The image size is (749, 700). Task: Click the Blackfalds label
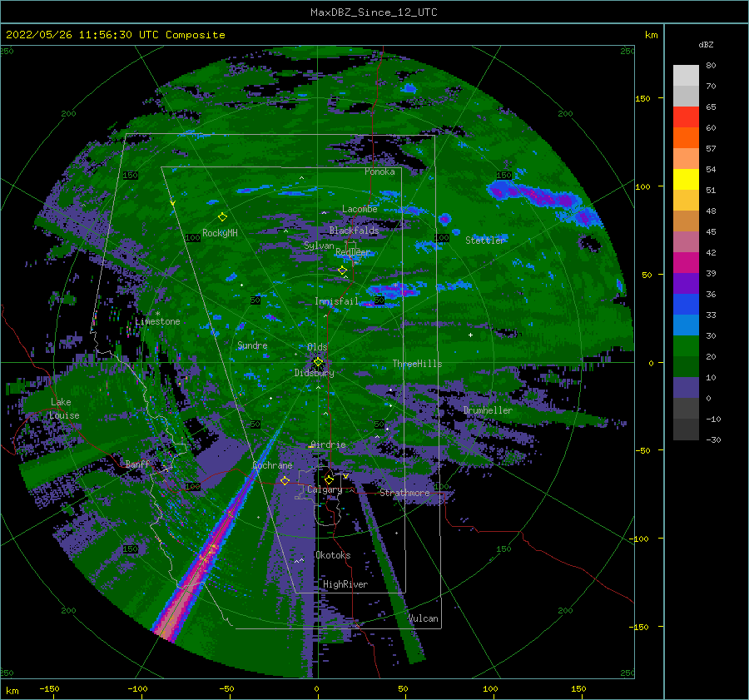click(x=354, y=231)
